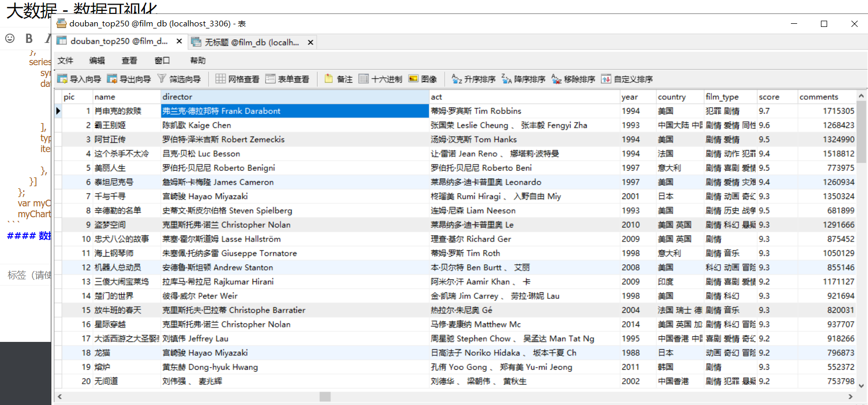The height and width of the screenshot is (405, 868).
Task: Click the 刘镇伟 Jeffrey Lau director cell
Action: pyautogui.click(x=295, y=339)
